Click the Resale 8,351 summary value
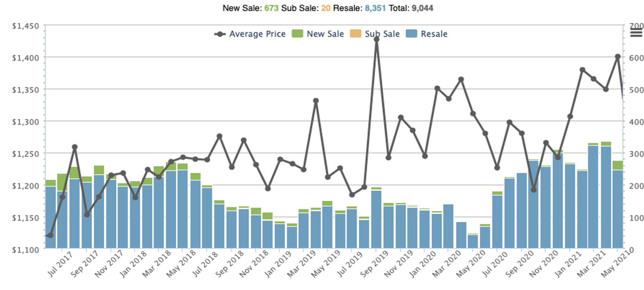The width and height of the screenshot is (644, 290). click(x=375, y=8)
